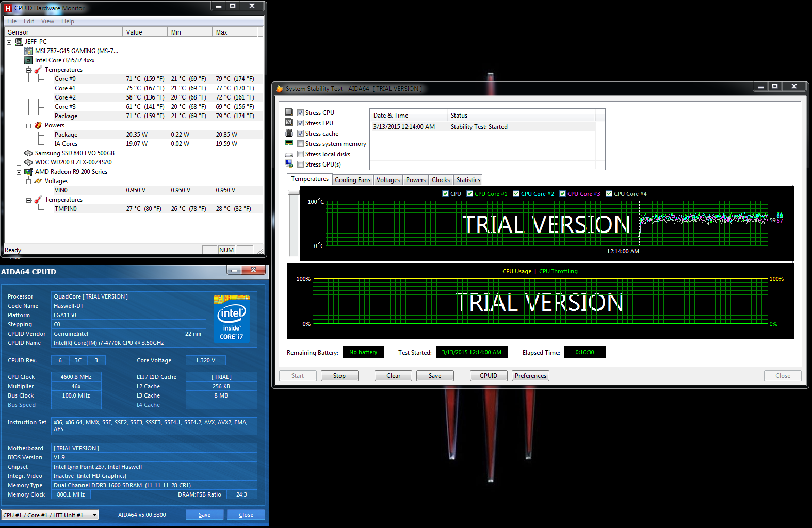The width and height of the screenshot is (812, 528).
Task: Toggle the CPU Core #4 graph checkbox
Action: click(609, 194)
